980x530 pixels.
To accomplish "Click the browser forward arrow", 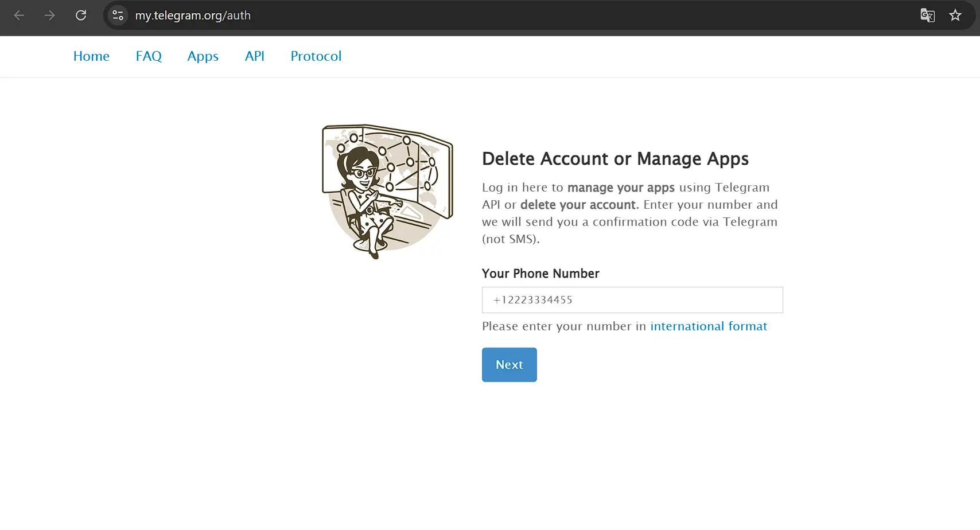I will [50, 15].
